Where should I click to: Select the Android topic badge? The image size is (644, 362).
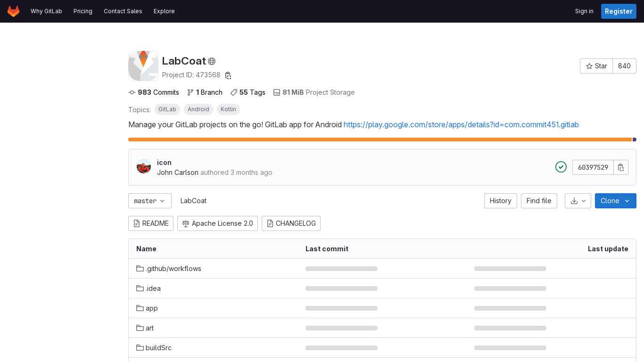click(198, 109)
